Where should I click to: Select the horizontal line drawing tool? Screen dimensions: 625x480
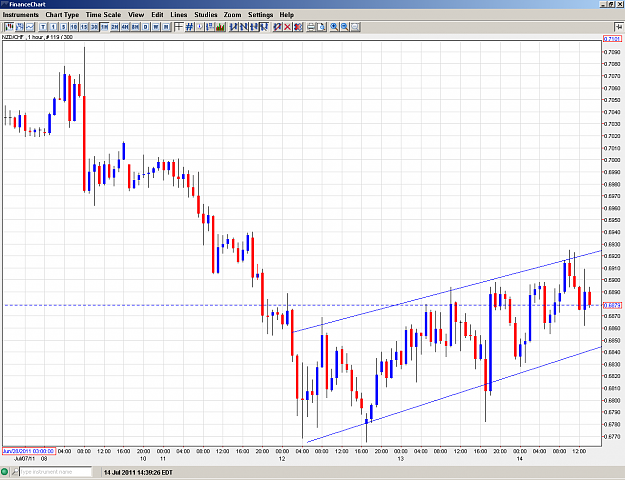254,27
